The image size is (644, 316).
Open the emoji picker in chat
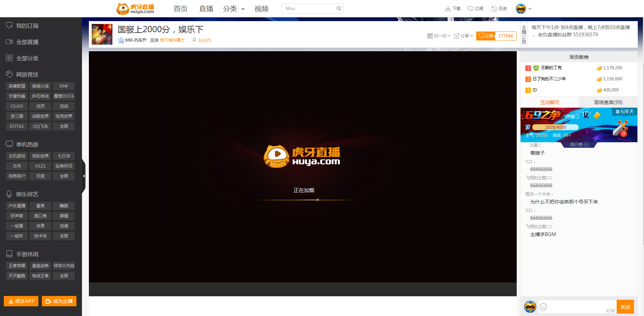click(x=543, y=307)
